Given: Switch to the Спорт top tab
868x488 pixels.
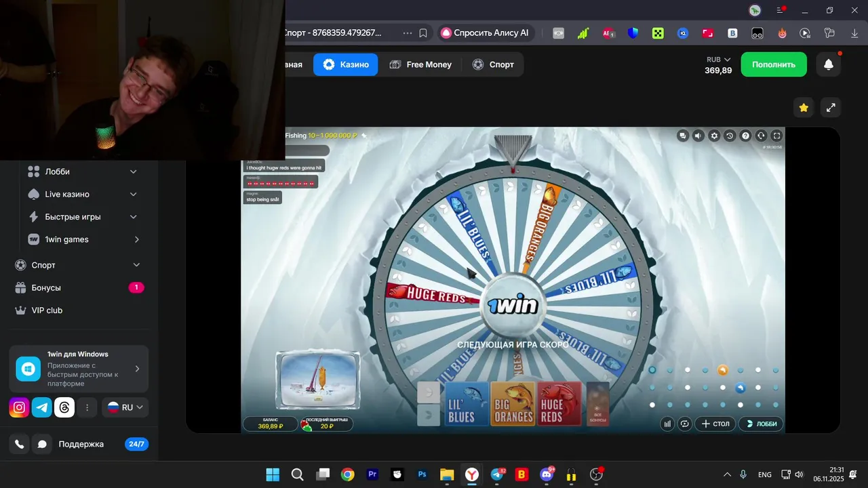Looking at the screenshot, I should pyautogui.click(x=493, y=64).
